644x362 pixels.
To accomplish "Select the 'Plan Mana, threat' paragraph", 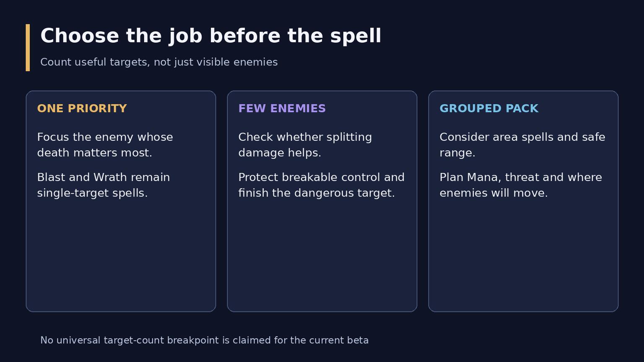I will (x=521, y=185).
